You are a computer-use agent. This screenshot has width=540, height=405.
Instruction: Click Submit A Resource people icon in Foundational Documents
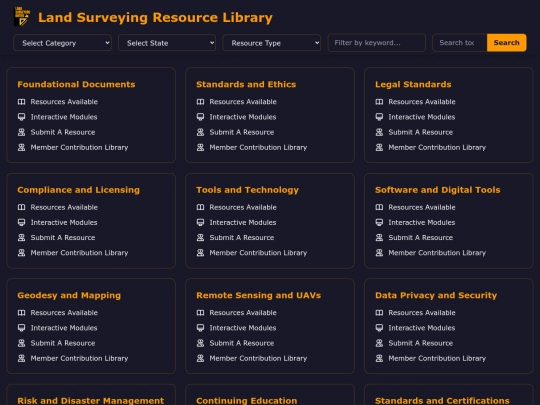point(21,132)
